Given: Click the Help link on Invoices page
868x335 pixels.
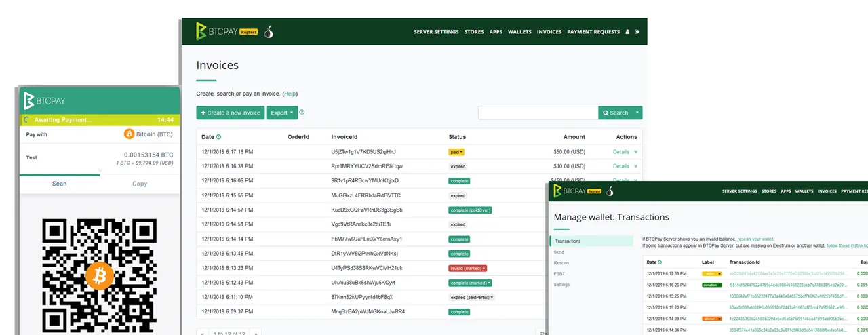Looking at the screenshot, I should [290, 94].
